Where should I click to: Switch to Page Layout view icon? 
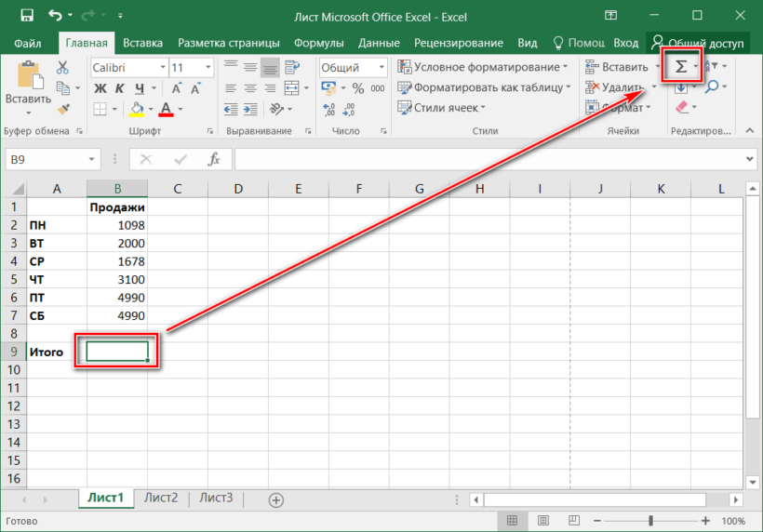pyautogui.click(x=543, y=521)
